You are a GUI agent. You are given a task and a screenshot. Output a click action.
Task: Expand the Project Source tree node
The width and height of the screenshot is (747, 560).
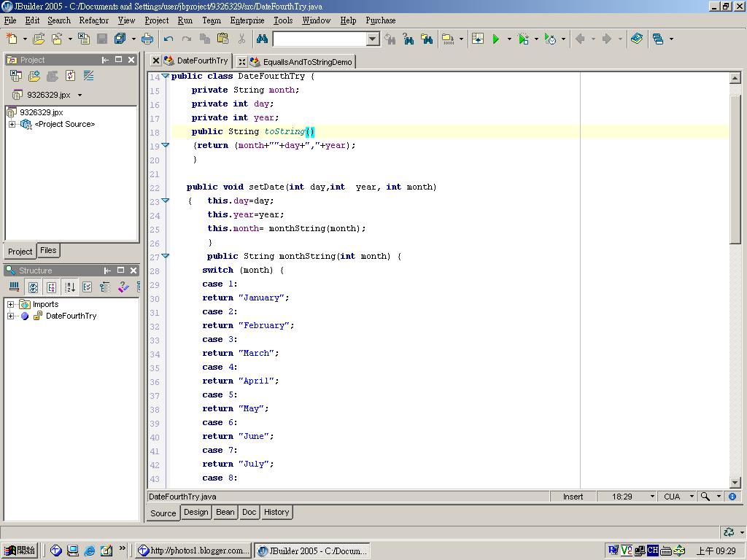click(x=12, y=125)
